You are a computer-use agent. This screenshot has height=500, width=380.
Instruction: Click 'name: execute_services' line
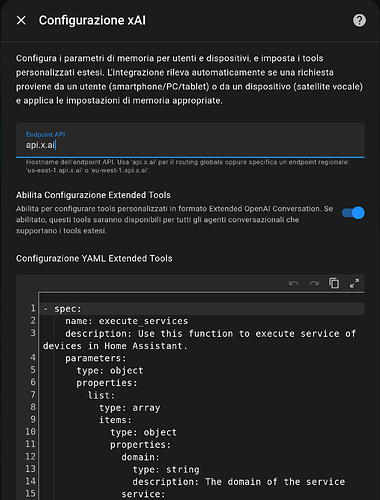point(126,321)
